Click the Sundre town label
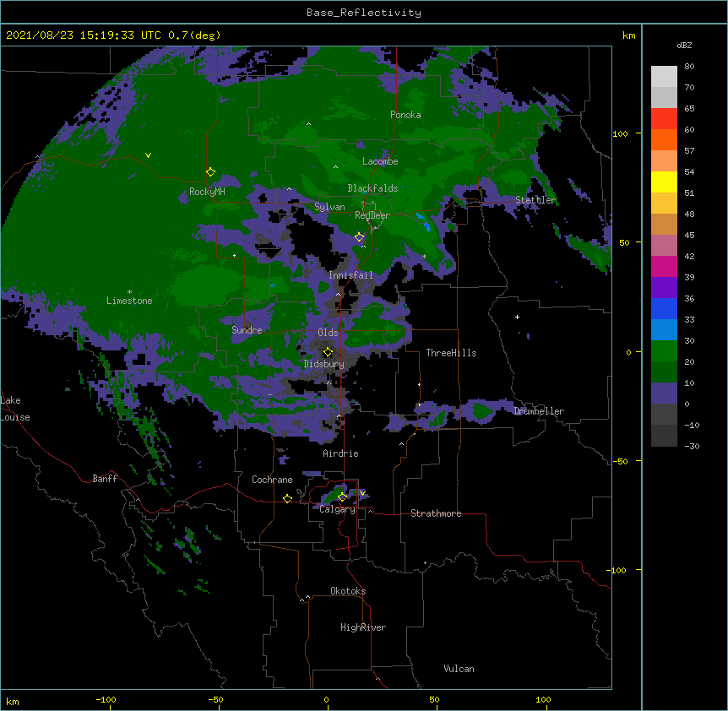Image resolution: width=728 pixels, height=711 pixels. [247, 330]
